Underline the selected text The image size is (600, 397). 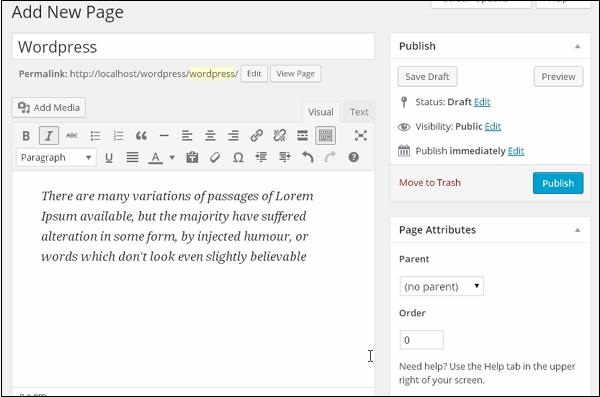(109, 157)
